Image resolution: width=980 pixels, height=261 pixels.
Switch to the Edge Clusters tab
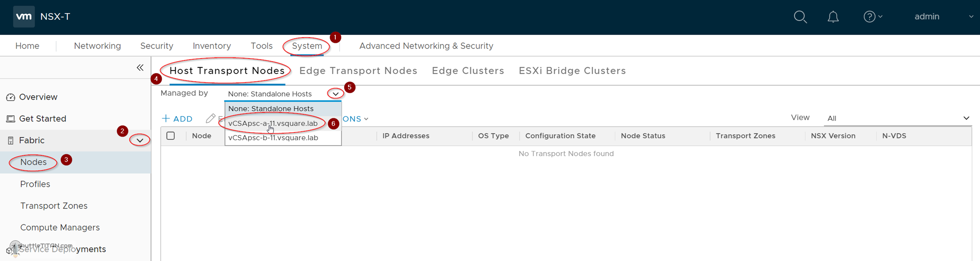467,70
